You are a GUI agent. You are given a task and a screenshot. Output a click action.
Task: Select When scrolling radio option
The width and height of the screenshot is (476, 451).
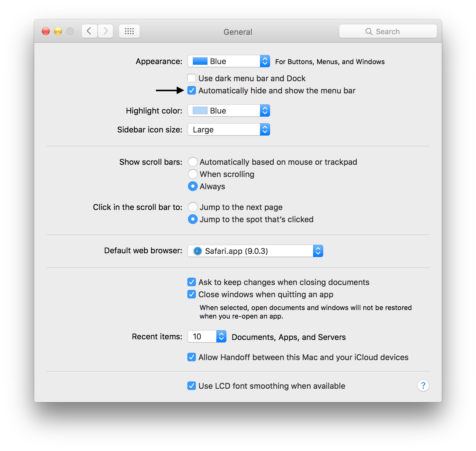pos(193,174)
